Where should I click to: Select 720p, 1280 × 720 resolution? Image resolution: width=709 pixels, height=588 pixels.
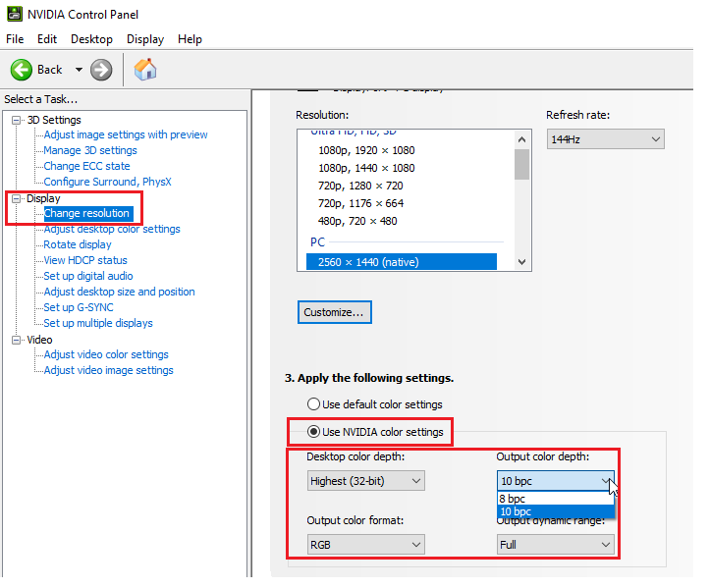(x=360, y=186)
